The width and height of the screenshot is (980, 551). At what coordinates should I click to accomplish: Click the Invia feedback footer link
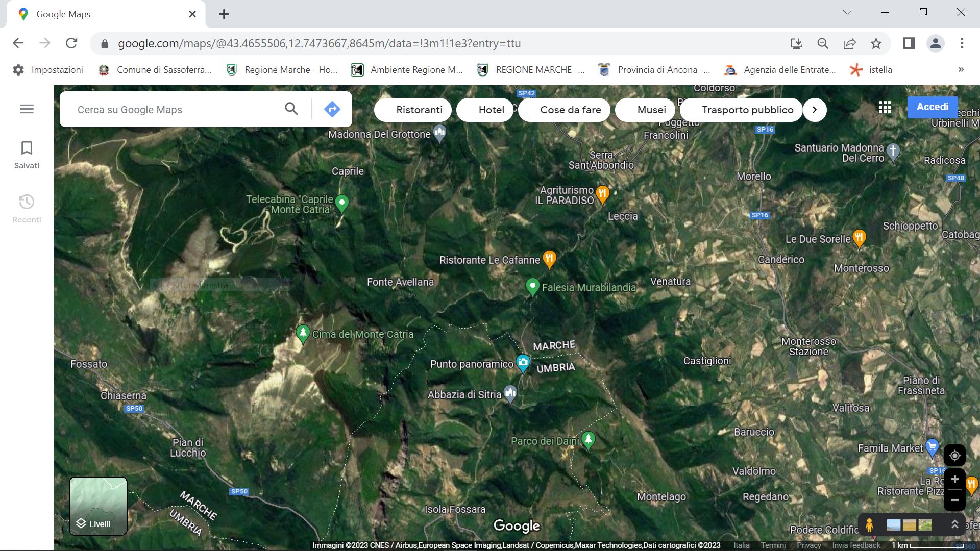(x=856, y=545)
